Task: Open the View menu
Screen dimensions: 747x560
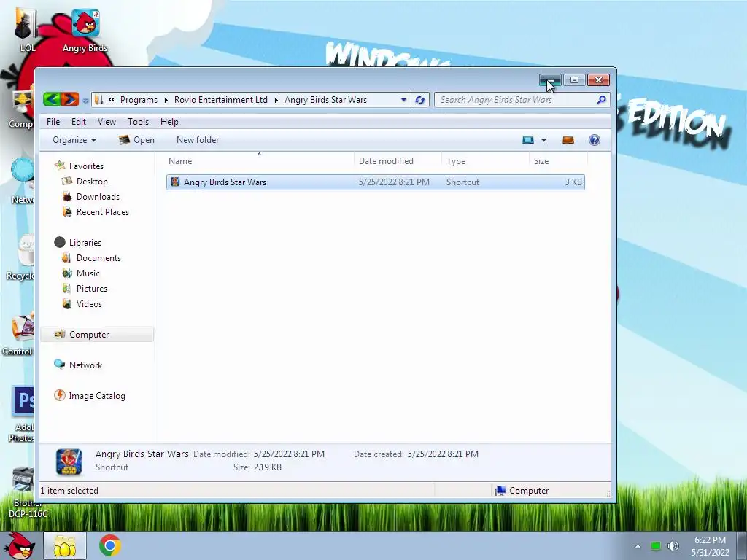Action: pyautogui.click(x=107, y=122)
